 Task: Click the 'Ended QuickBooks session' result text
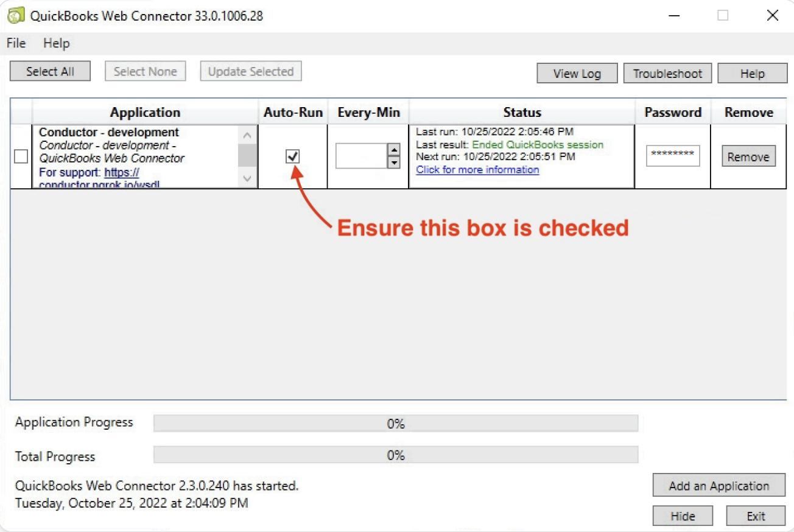538,145
